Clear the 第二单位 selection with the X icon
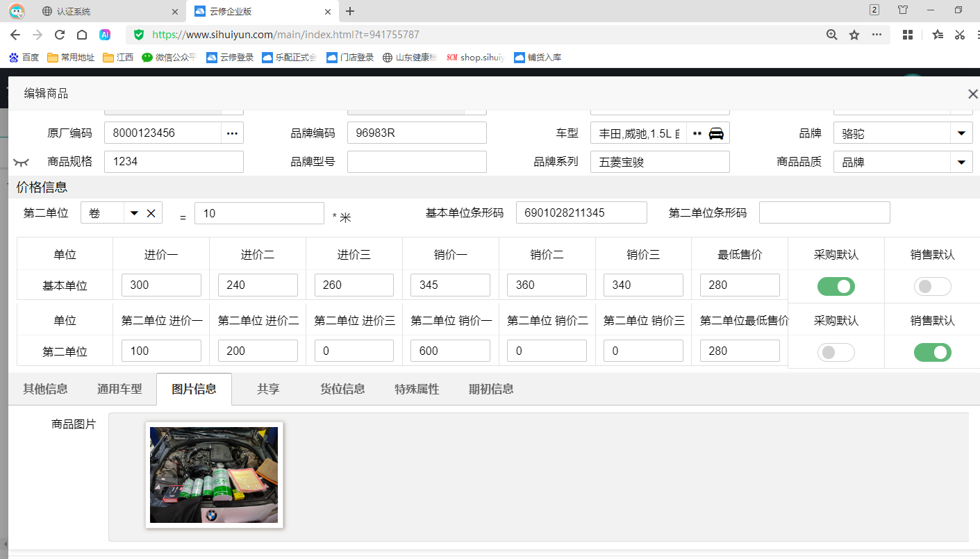 coord(151,213)
